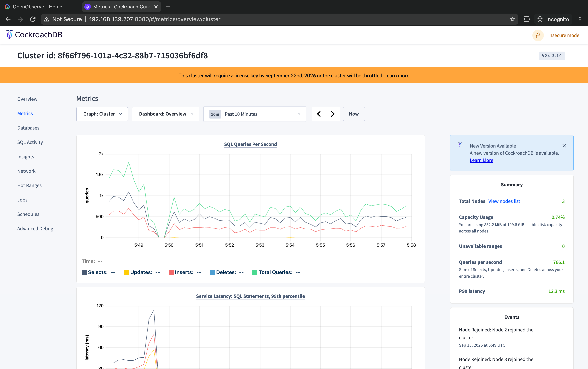The height and width of the screenshot is (369, 588).
Task: Open the license Learn more link
Action: [397, 76]
